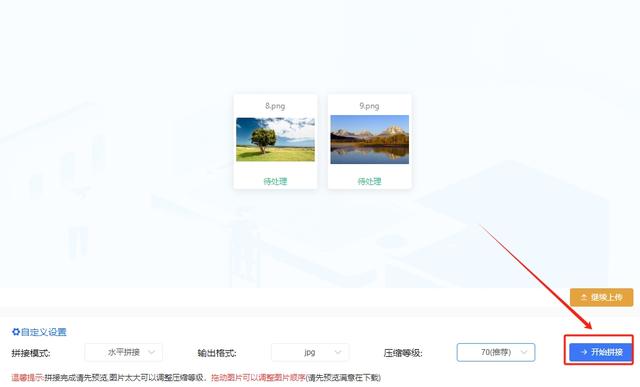Click the 继续上传 button
Screen dimensions: 640x387
click(602, 297)
